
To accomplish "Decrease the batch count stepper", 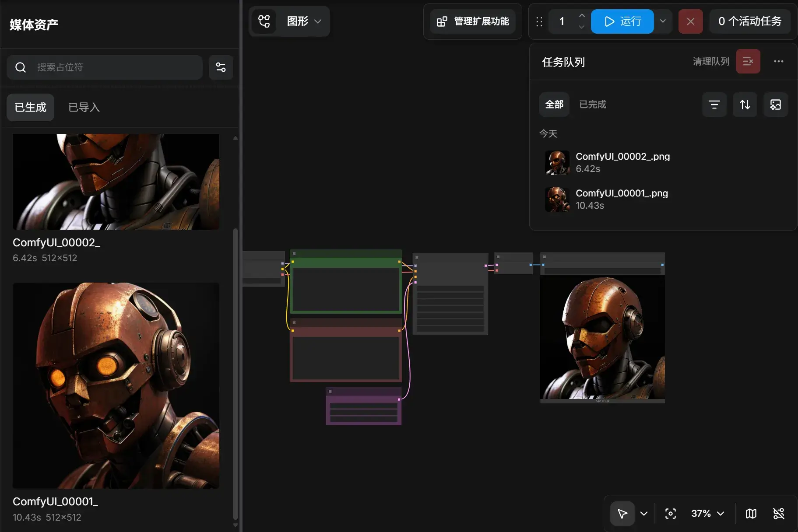I will pos(581,27).
